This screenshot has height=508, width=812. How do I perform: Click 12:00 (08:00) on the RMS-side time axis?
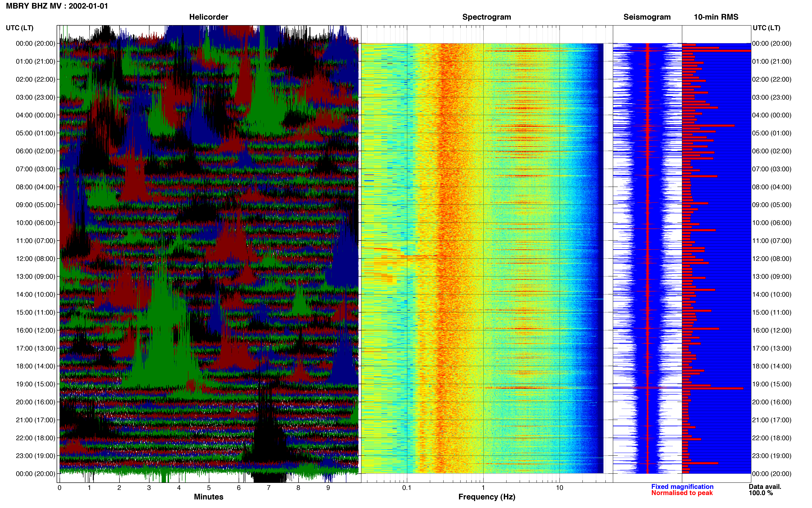(x=772, y=259)
